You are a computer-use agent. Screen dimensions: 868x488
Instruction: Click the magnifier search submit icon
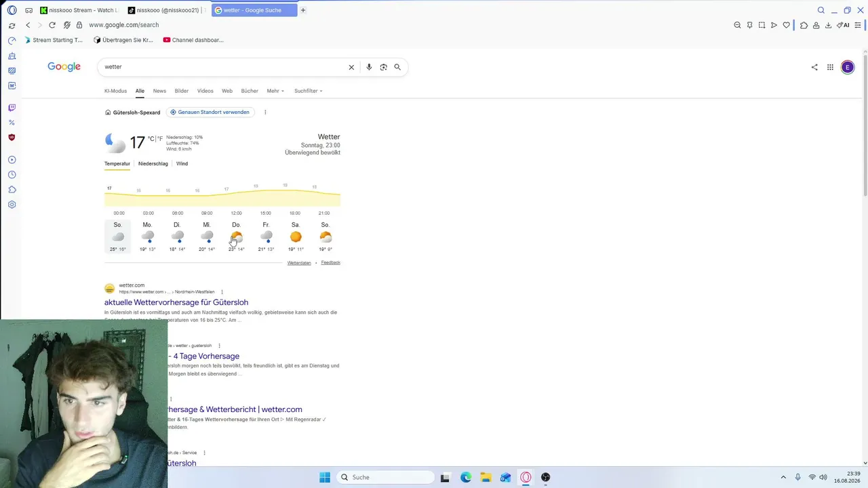click(x=397, y=67)
